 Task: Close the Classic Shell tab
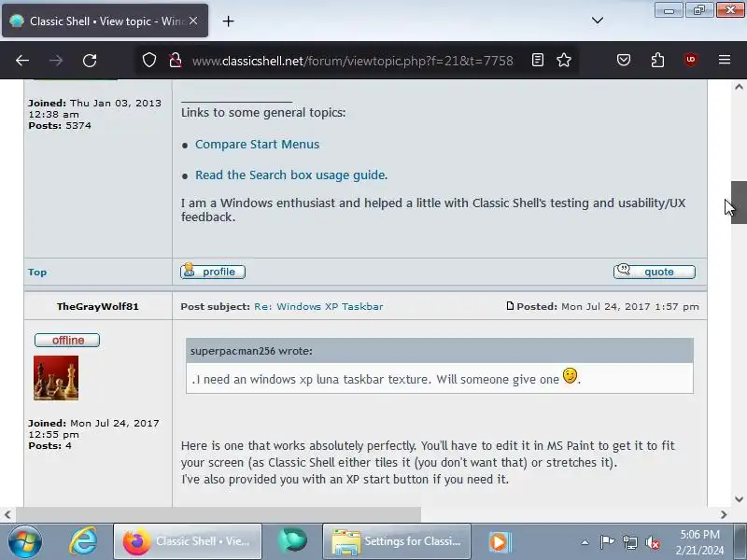click(x=193, y=21)
